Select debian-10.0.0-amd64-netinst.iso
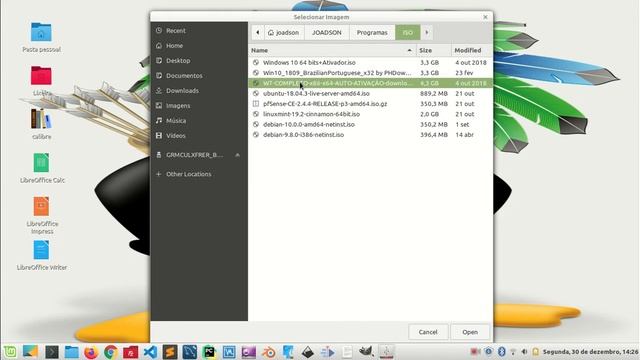Image resolution: width=640 pixels, height=360 pixels. (x=370, y=124)
